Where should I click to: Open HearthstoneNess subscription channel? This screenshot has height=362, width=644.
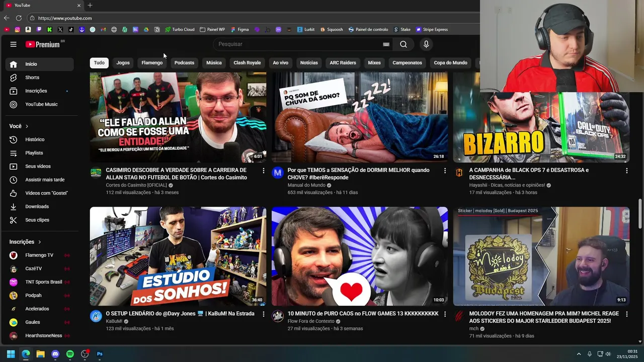[x=40, y=335]
